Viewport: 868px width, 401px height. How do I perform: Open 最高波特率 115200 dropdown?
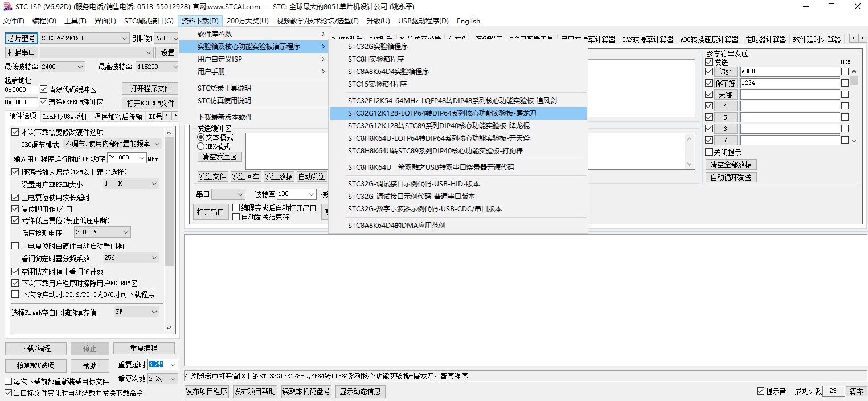[158, 67]
